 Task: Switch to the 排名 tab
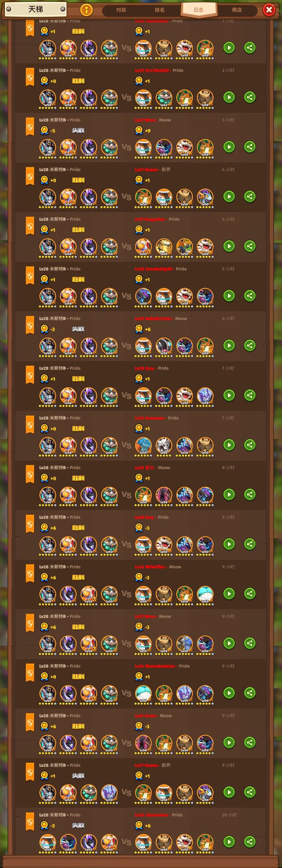coord(159,10)
